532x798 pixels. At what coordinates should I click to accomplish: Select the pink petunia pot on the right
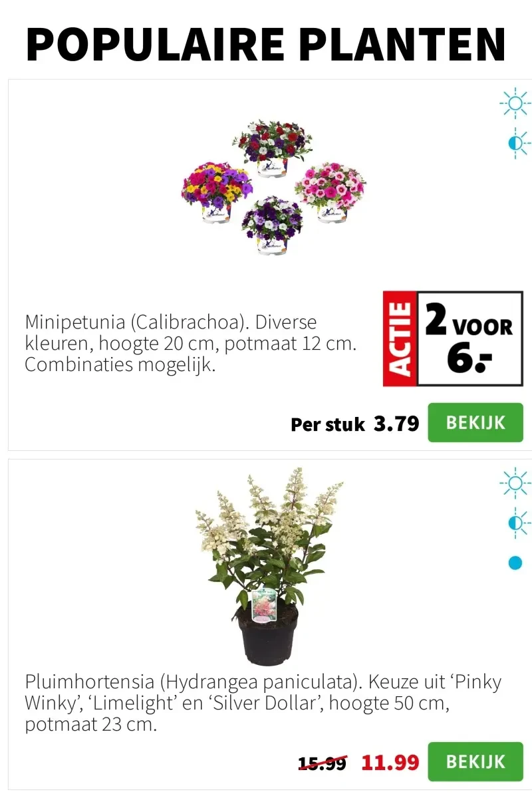pos(330,192)
